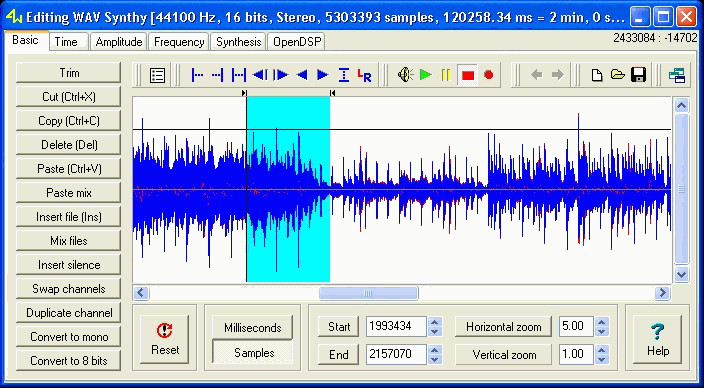Click the selection start marker above the waveform

(244, 93)
